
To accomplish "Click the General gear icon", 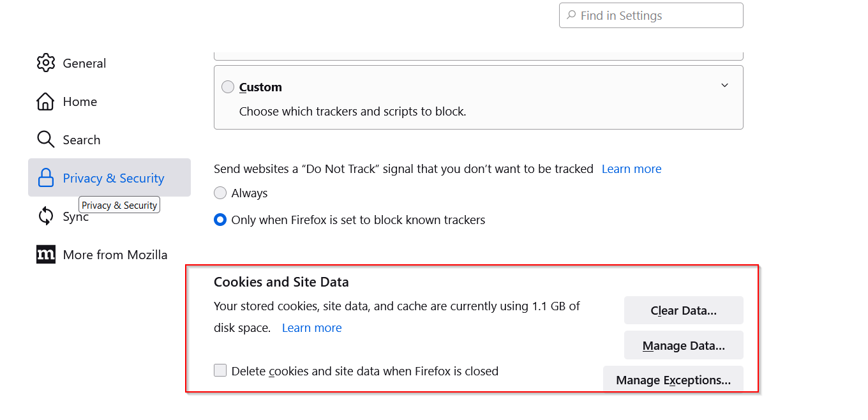I will (46, 63).
